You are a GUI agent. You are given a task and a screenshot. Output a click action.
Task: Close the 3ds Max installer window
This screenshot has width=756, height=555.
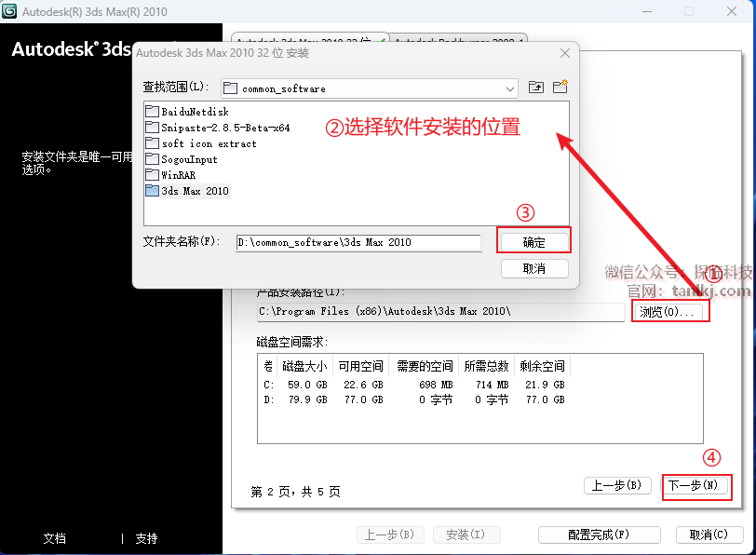pyautogui.click(x=732, y=11)
